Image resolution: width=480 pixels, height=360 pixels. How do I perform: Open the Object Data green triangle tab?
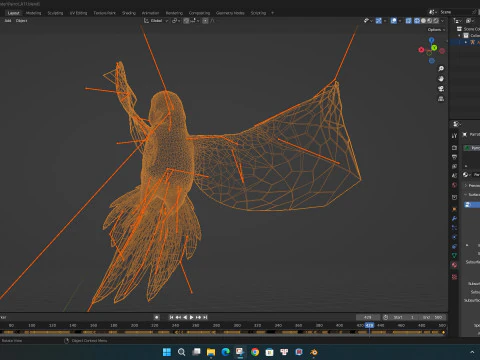454,256
